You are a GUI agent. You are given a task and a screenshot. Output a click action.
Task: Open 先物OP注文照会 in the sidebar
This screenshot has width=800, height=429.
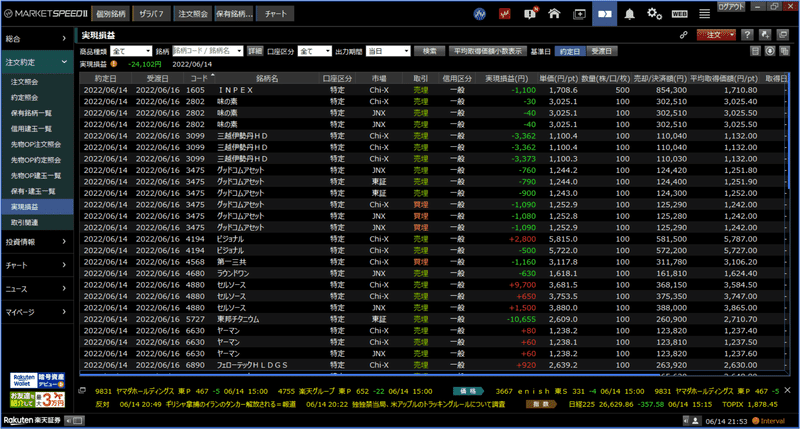click(x=37, y=144)
